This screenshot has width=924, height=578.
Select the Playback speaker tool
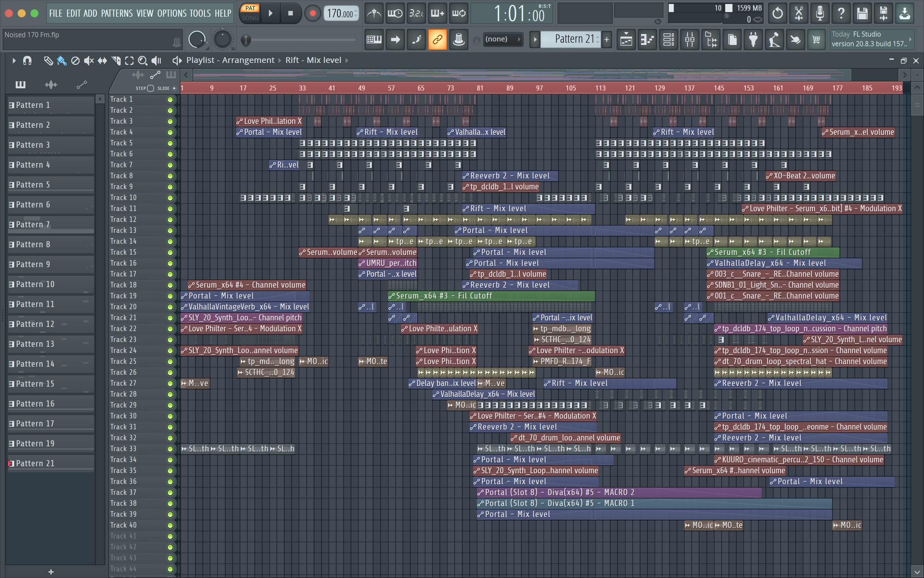click(x=156, y=60)
